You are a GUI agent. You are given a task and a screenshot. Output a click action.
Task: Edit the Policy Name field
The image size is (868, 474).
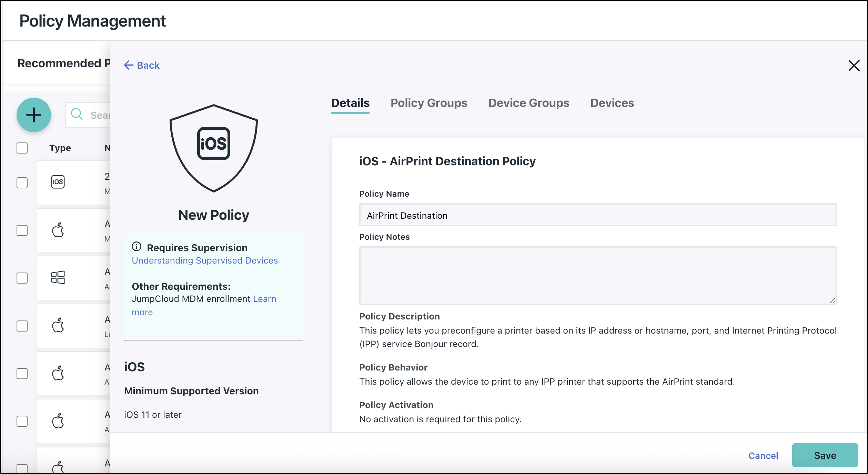pyautogui.click(x=596, y=215)
